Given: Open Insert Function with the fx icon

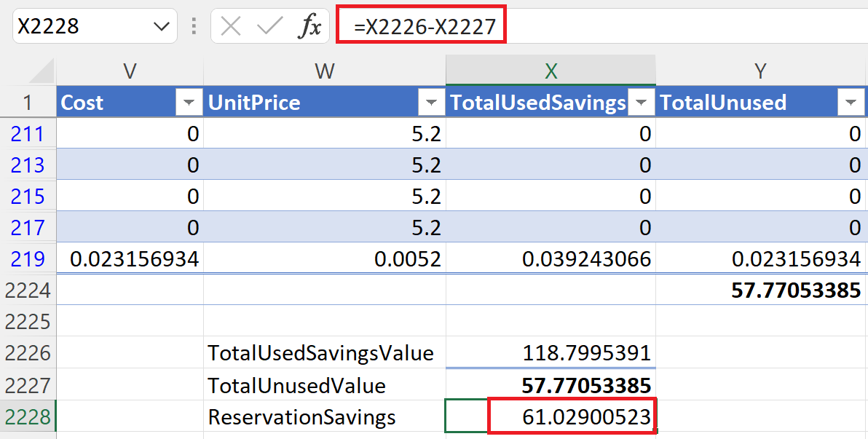Looking at the screenshot, I should click(x=309, y=26).
